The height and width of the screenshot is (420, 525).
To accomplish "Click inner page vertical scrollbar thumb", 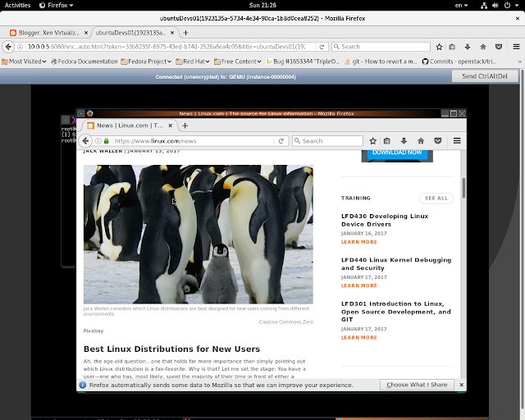I will (x=463, y=188).
